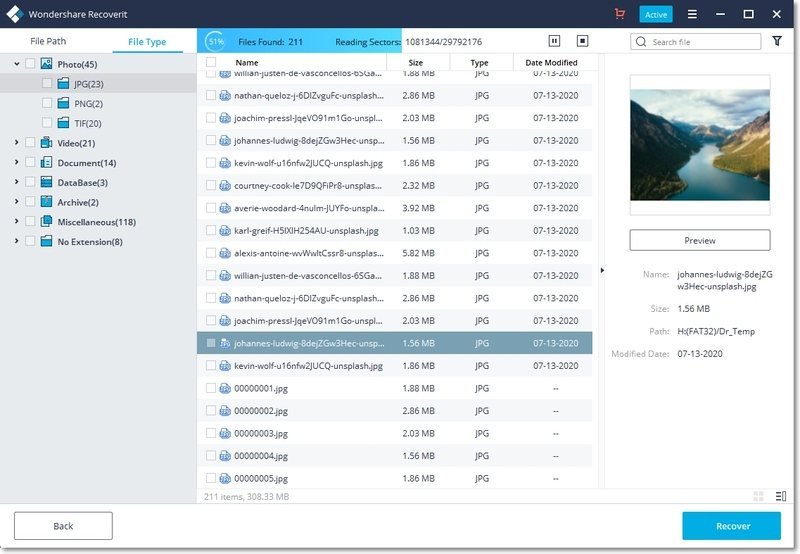The width and height of the screenshot is (800, 554).
Task: Click the Recover button
Action: 731,525
